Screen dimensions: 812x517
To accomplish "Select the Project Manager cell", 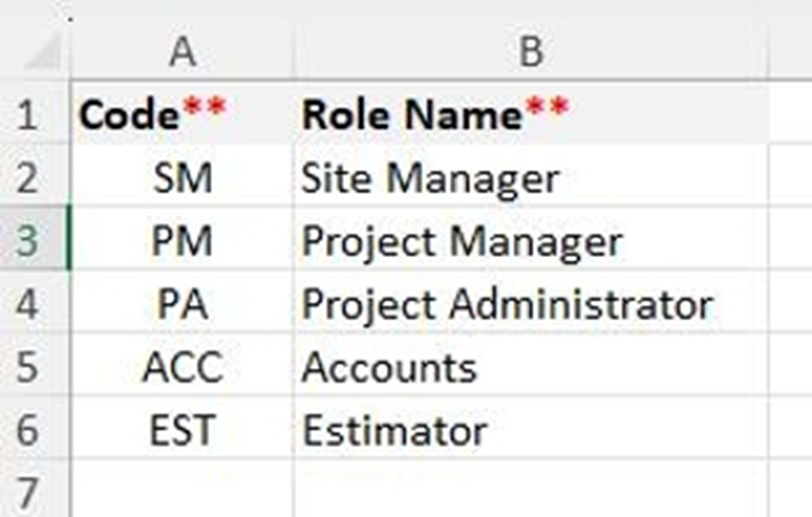I will point(531,241).
